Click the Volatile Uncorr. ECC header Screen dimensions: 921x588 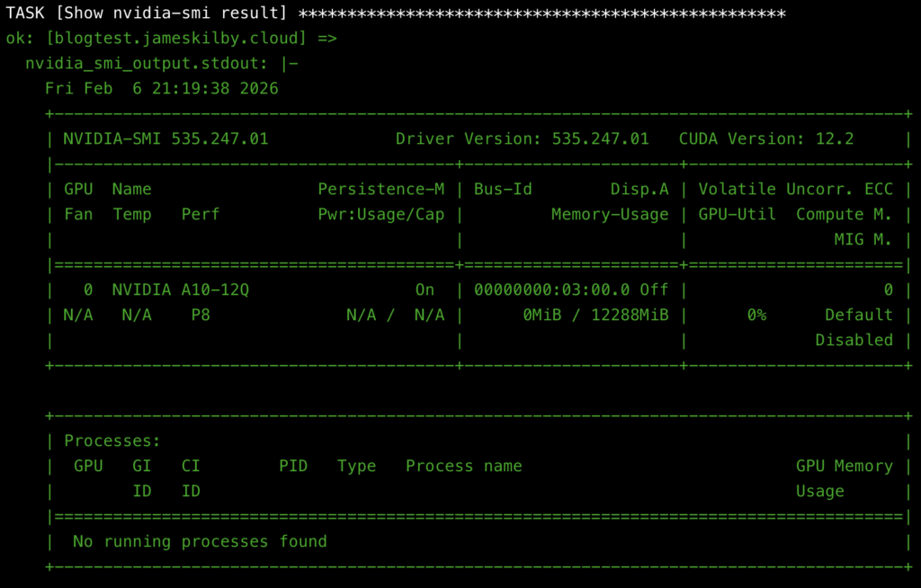pos(794,190)
